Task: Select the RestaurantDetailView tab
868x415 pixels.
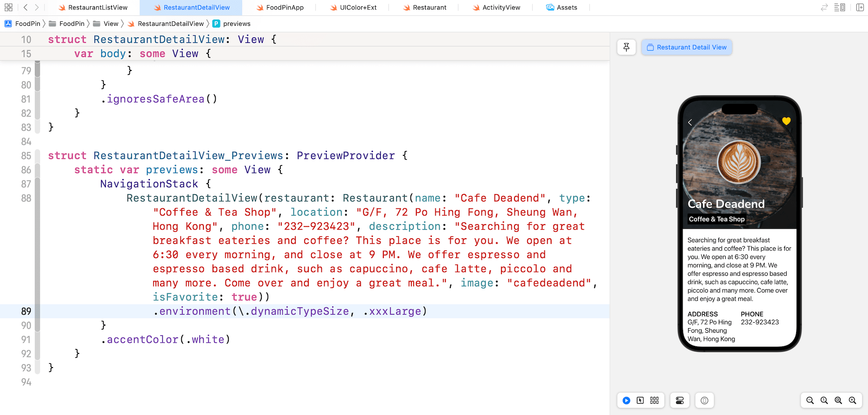Action: tap(192, 7)
